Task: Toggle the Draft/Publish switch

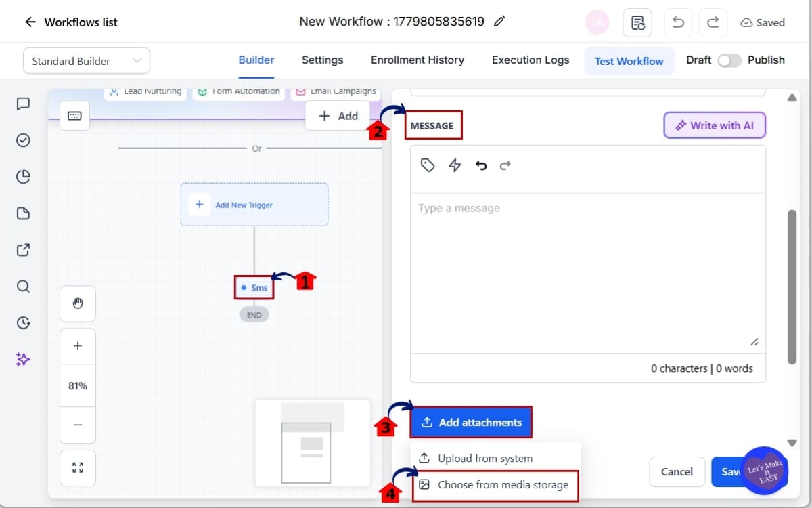Action: pos(729,60)
